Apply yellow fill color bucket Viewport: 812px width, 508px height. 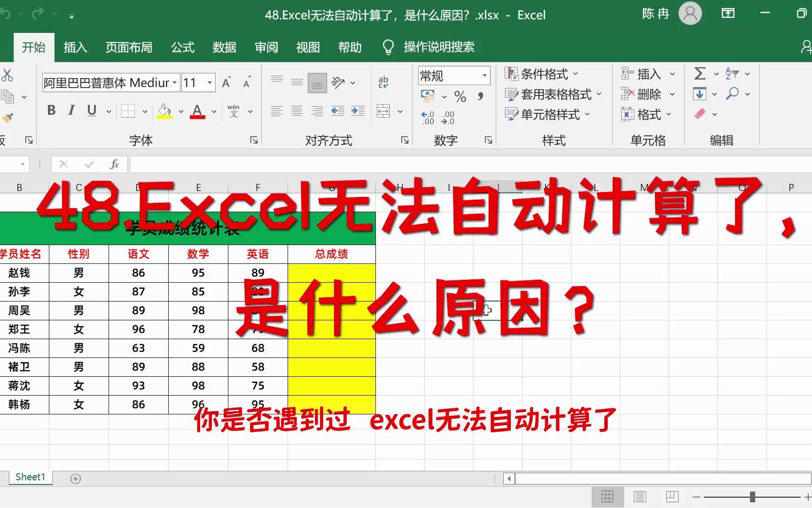point(164,111)
